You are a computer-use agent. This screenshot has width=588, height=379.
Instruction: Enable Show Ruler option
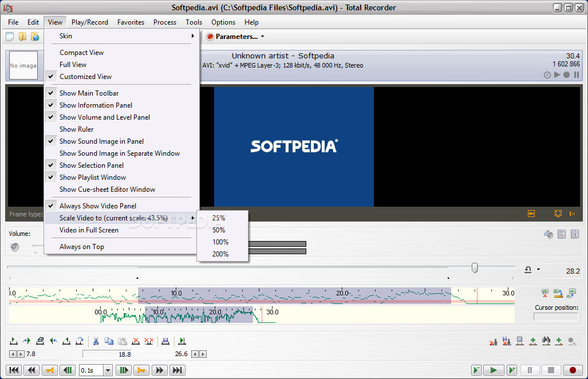pos(122,129)
